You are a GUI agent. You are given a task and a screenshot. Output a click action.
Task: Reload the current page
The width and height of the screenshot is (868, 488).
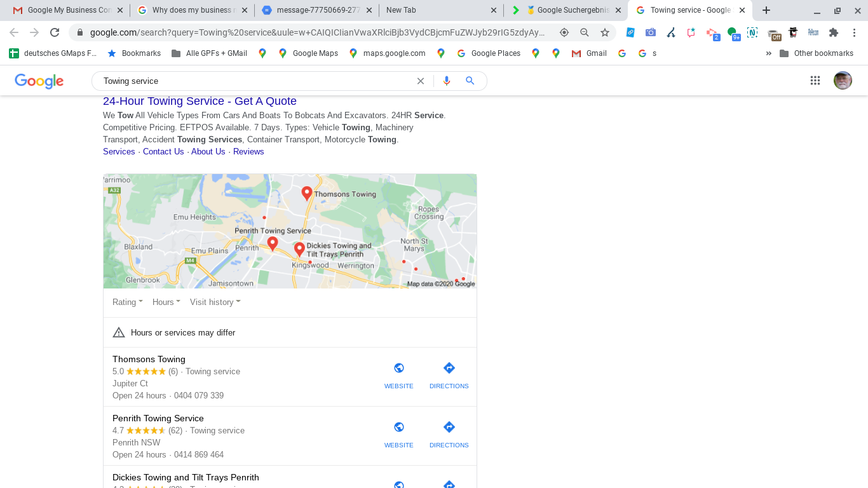(55, 32)
